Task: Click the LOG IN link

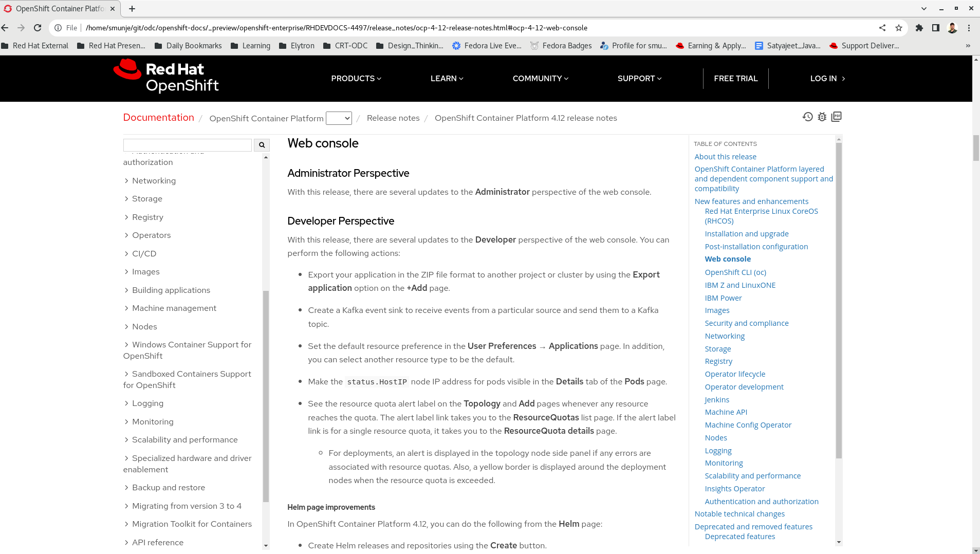Action: pos(827,79)
